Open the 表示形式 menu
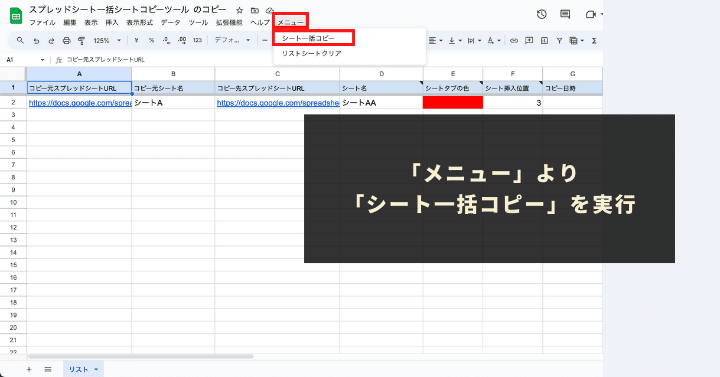Viewport: 720px width, 377px height. (140, 23)
